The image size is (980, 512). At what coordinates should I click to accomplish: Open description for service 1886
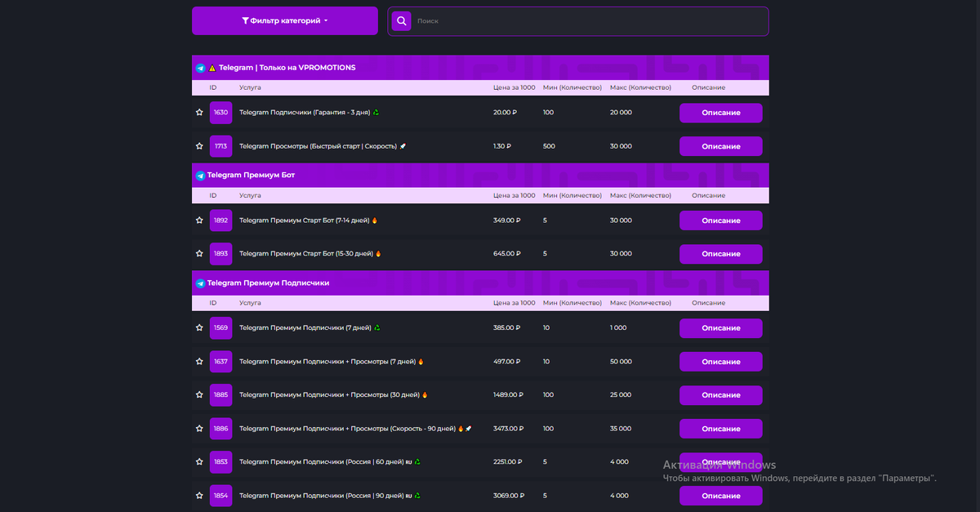point(721,429)
